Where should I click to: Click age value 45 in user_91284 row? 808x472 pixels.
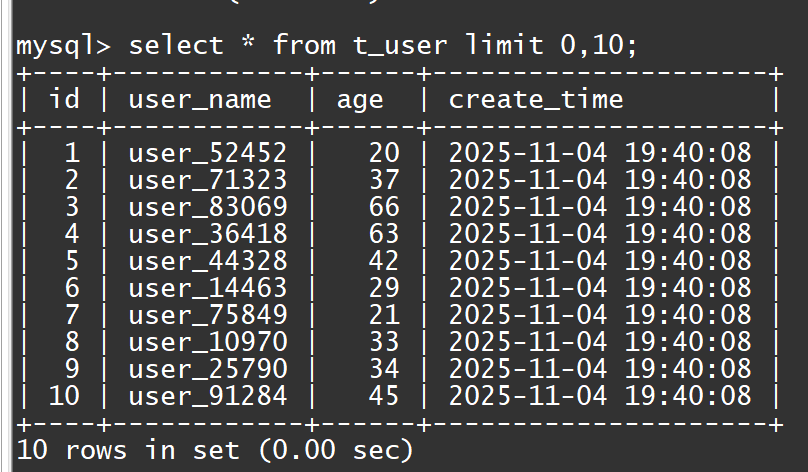click(384, 396)
